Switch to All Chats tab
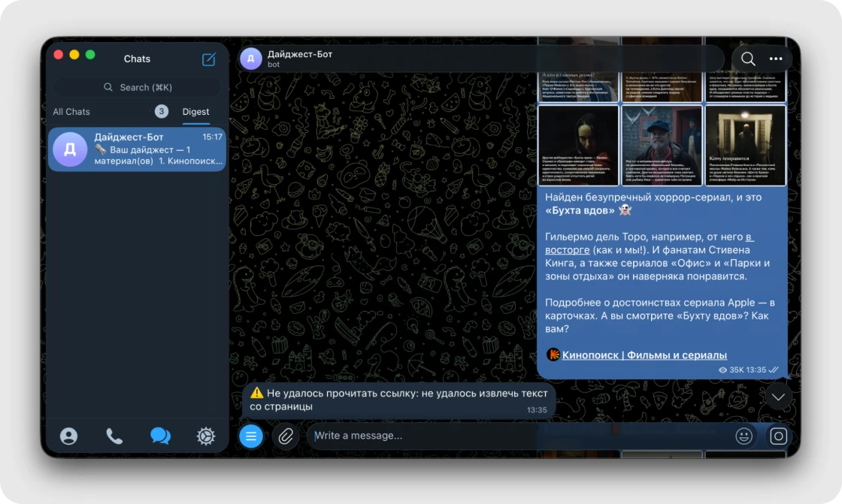Image resolution: width=842 pixels, height=504 pixels. [71, 112]
